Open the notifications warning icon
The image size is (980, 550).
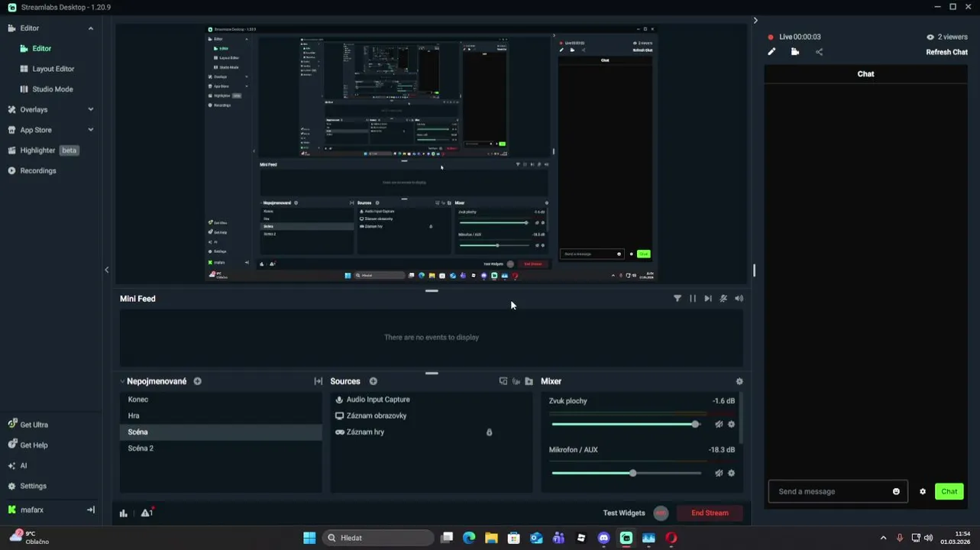click(x=146, y=513)
